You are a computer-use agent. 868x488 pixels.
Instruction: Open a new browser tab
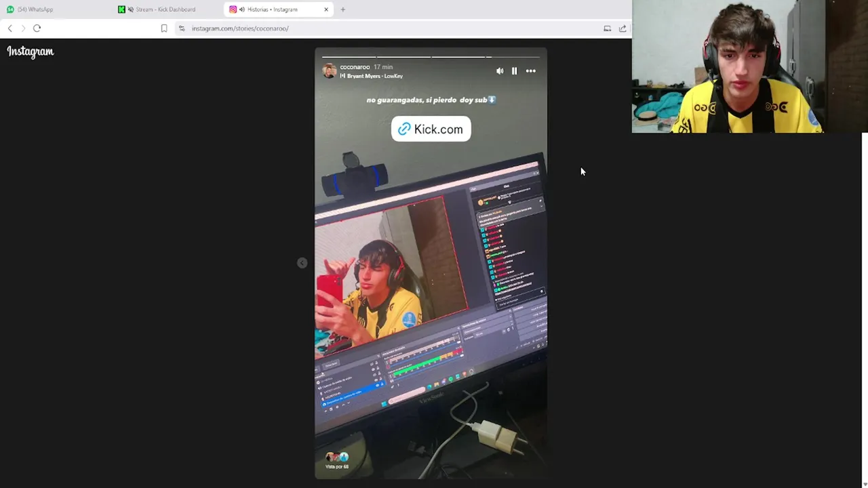click(x=342, y=9)
